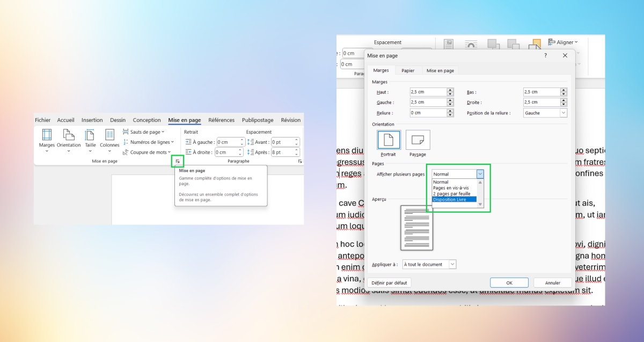Open the Colonnes button in the ribbon
The height and width of the screenshot is (342, 644).
109,141
